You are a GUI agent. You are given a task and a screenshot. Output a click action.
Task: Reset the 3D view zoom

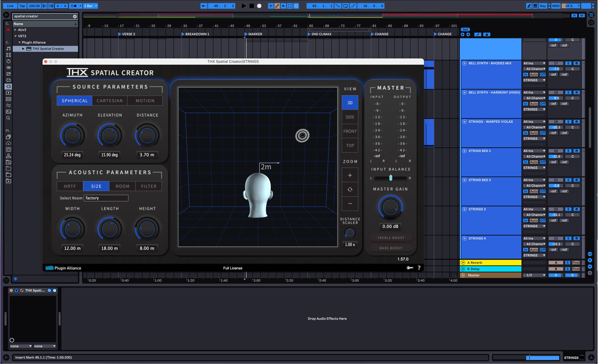coord(350,189)
